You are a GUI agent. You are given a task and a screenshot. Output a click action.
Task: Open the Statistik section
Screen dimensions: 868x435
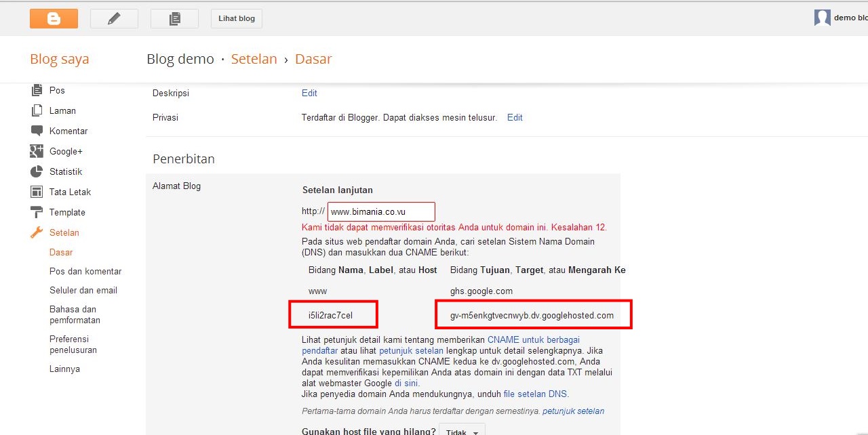tap(66, 171)
